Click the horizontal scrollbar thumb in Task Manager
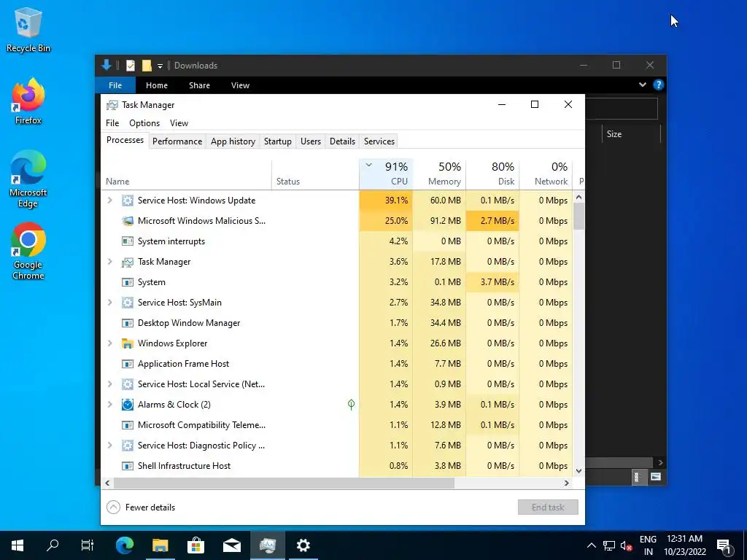This screenshot has width=747, height=560. (284, 483)
